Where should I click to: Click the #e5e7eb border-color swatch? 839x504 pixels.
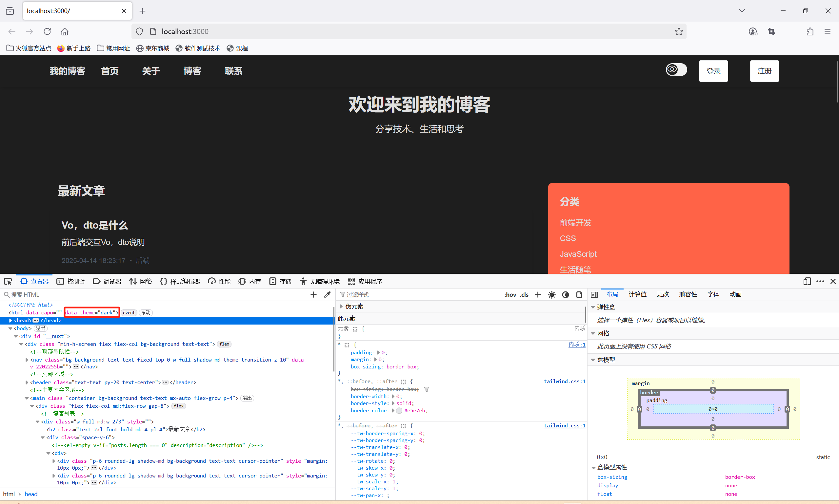point(399,410)
